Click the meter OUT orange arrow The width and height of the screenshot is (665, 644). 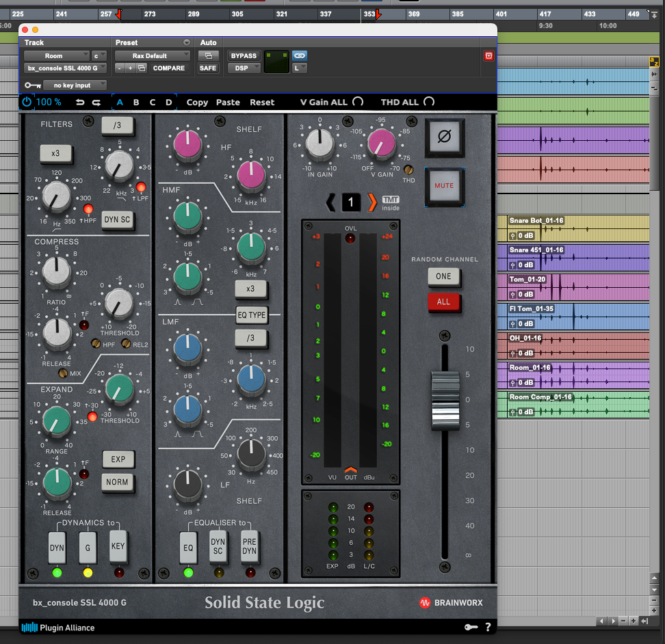click(351, 470)
